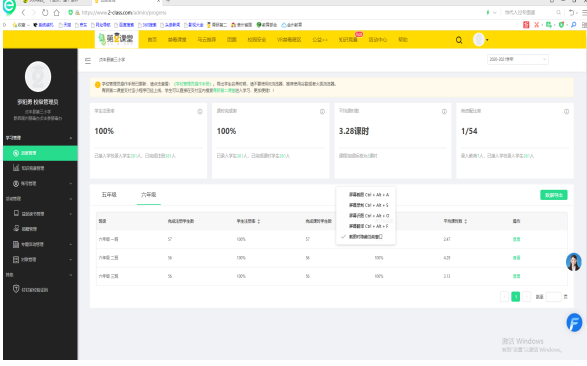587x366 pixels.
Task: Open the navigation item with the red hot badge
Action: pos(348,40)
